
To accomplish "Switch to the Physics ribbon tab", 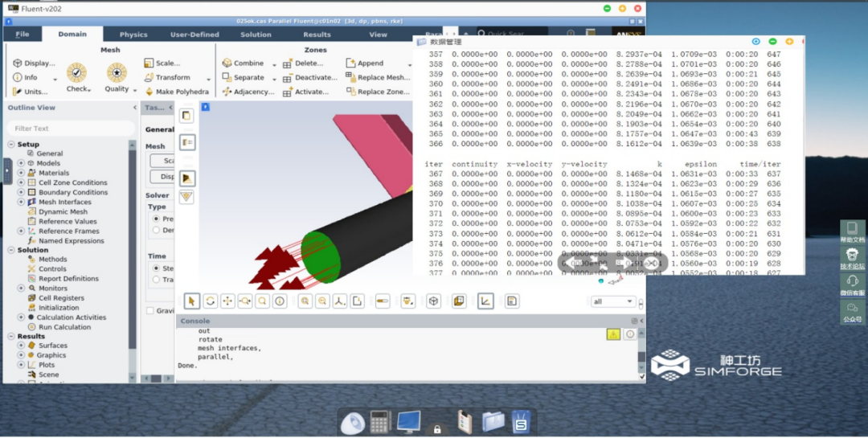I will click(133, 35).
